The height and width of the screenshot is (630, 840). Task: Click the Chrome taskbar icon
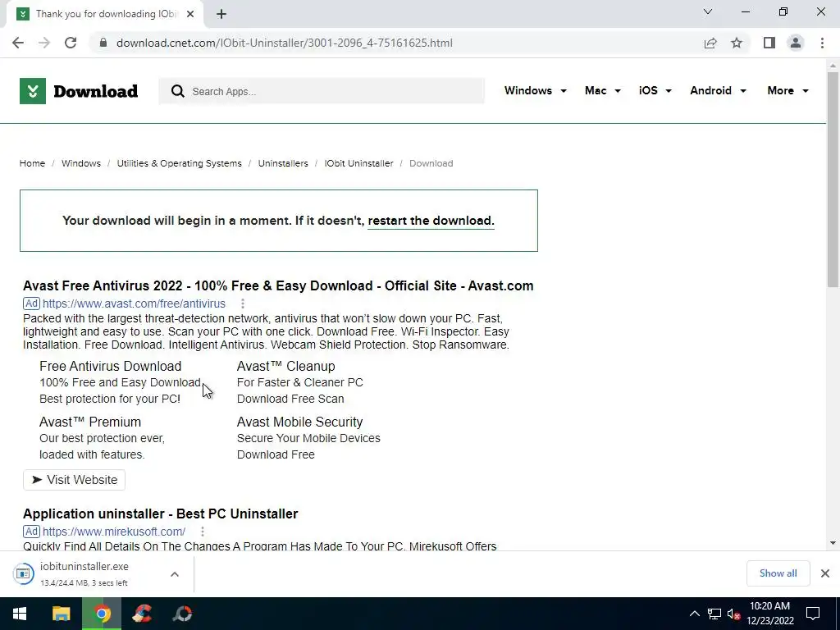click(102, 614)
